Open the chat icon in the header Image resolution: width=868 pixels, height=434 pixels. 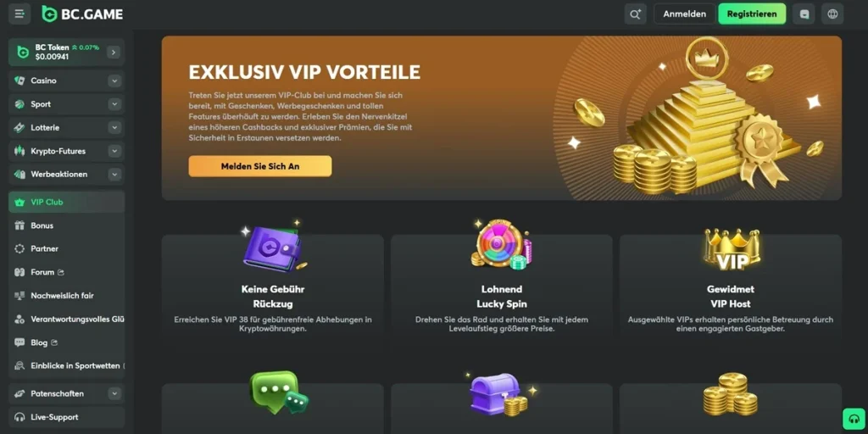click(804, 14)
